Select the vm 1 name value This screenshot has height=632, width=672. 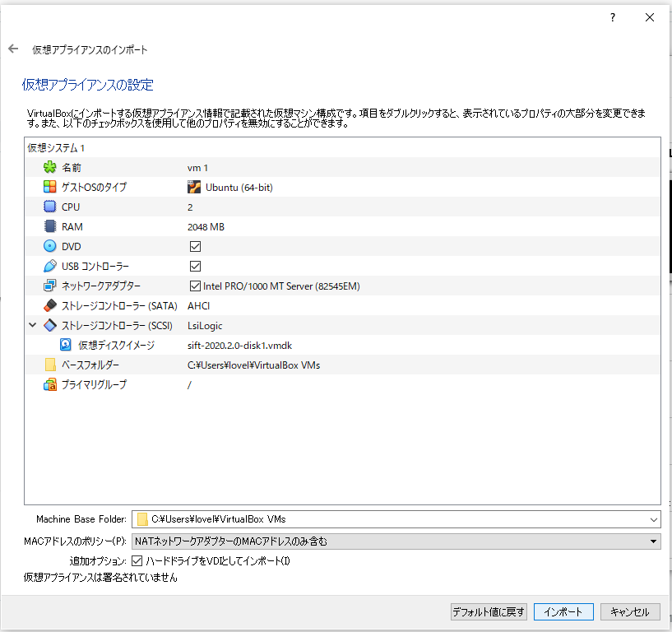tap(197, 168)
